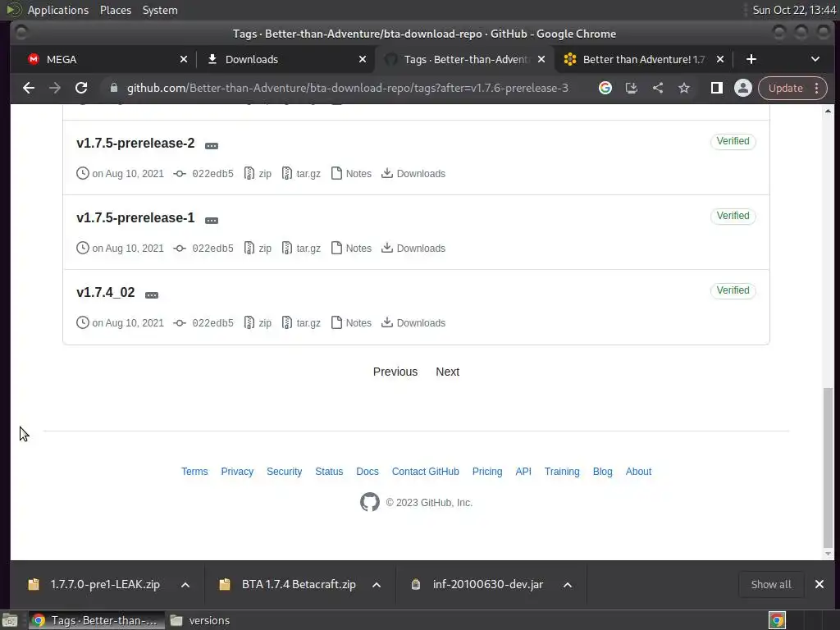This screenshot has width=840, height=630.
Task: Share this page via the share icon
Action: pos(657,88)
